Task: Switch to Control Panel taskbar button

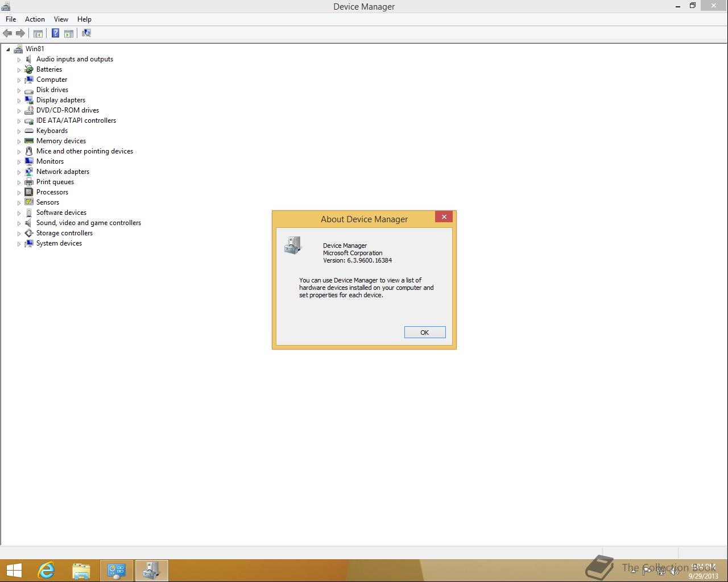Action: tap(117, 571)
